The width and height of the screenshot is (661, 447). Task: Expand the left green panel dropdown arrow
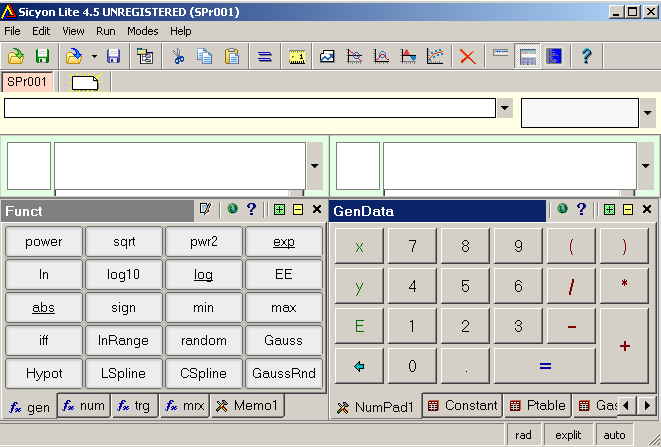(314, 166)
